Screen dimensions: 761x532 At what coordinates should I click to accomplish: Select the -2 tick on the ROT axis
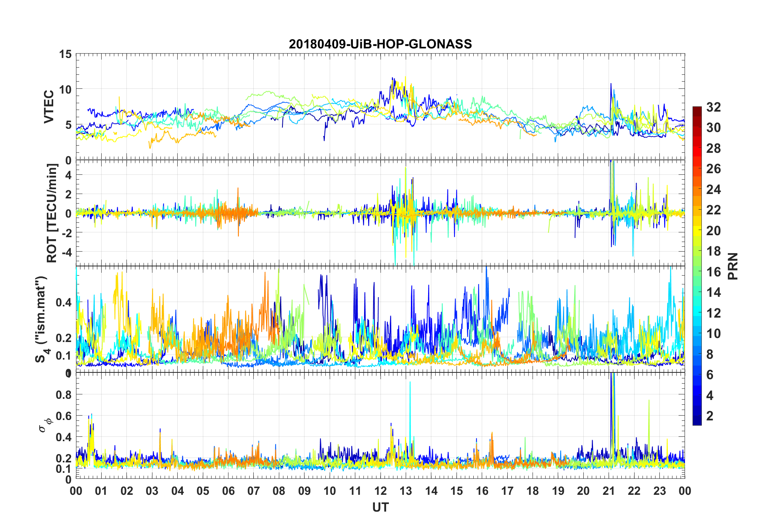point(66,233)
